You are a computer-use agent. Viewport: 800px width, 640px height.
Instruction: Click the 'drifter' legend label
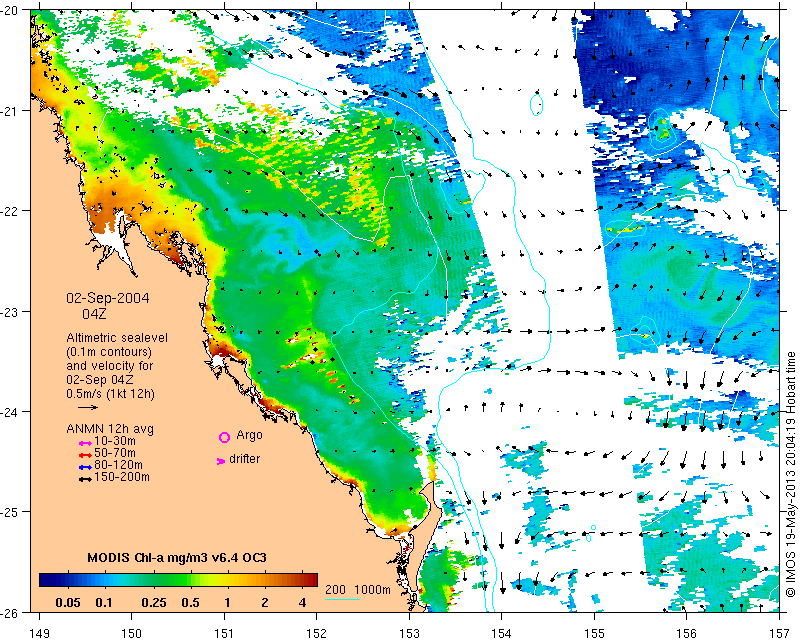point(245,459)
